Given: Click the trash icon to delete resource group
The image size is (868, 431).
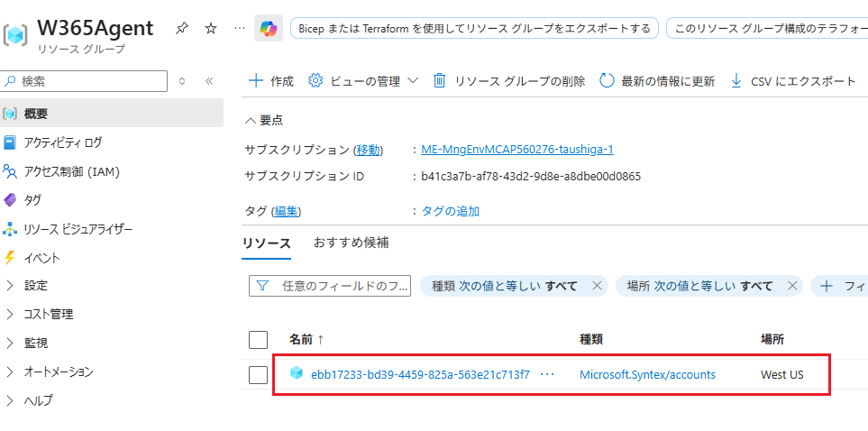Looking at the screenshot, I should tap(439, 81).
